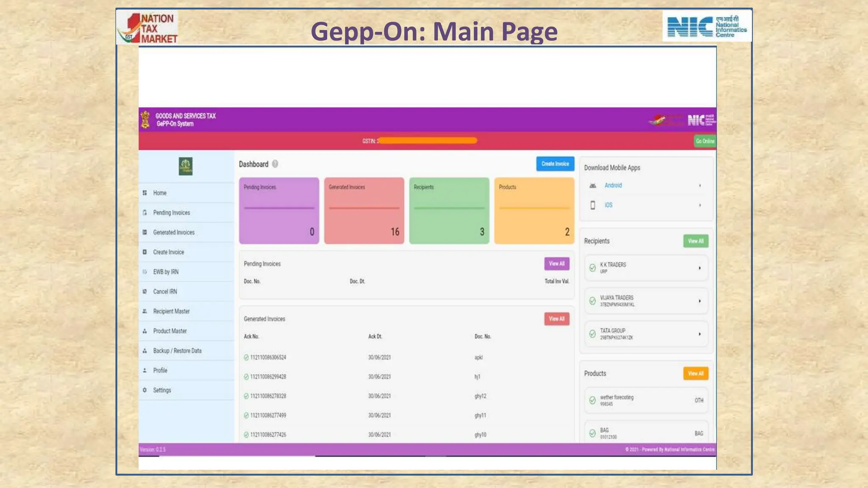Click check icon beside TATA GROUP
Viewport: 868px width, 488px height.
point(593,334)
